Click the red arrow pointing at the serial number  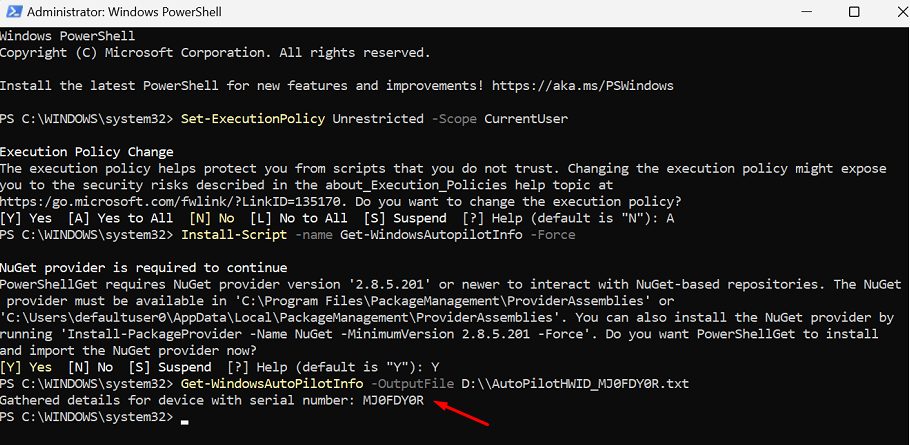click(466, 412)
